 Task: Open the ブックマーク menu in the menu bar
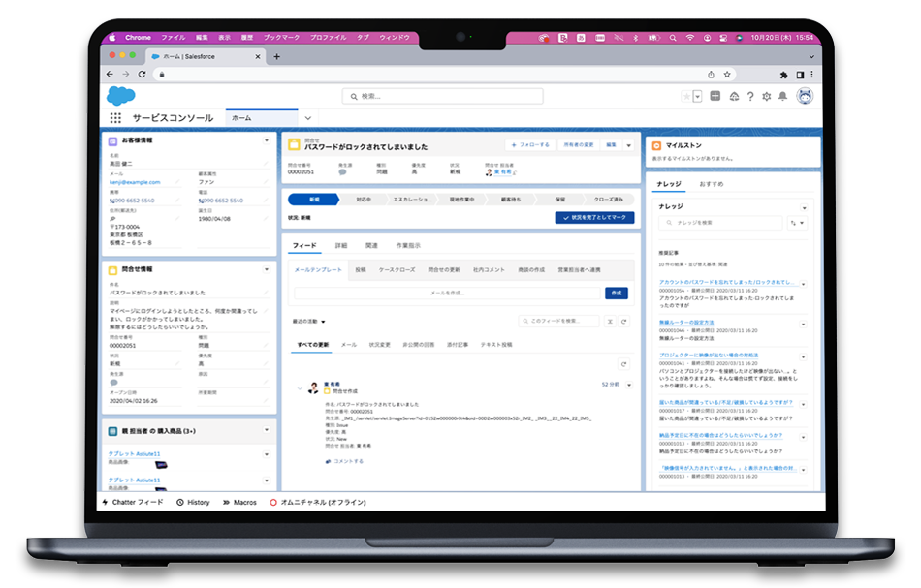(x=281, y=38)
